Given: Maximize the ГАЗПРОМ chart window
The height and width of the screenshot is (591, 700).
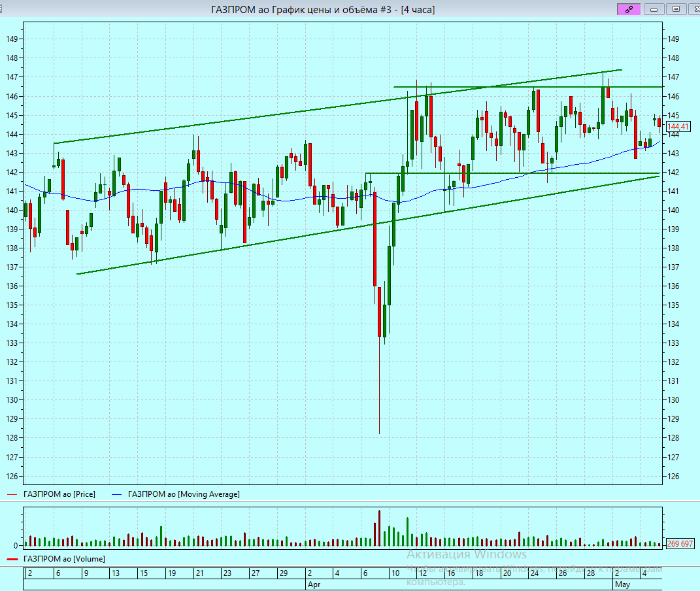Looking at the screenshot, I should point(676,9).
